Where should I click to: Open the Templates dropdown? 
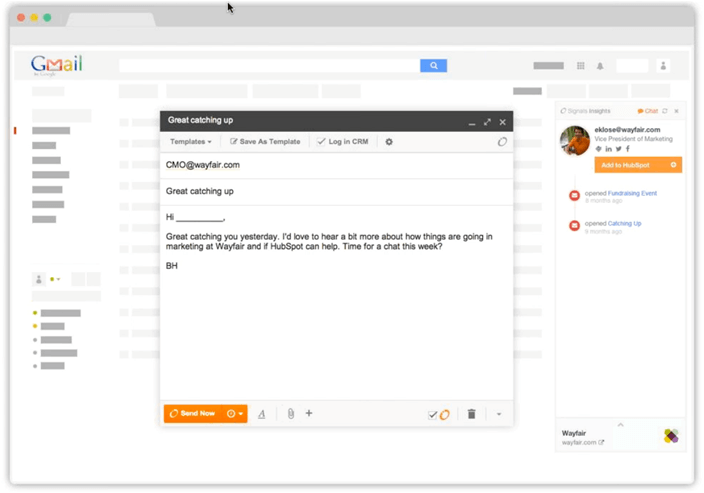(x=190, y=142)
